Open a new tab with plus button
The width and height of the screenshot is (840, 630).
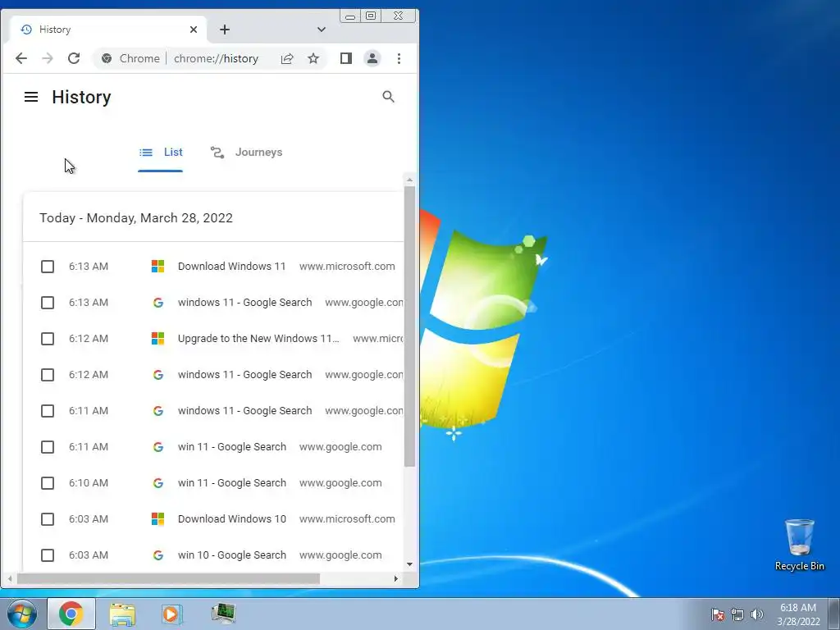(x=225, y=30)
